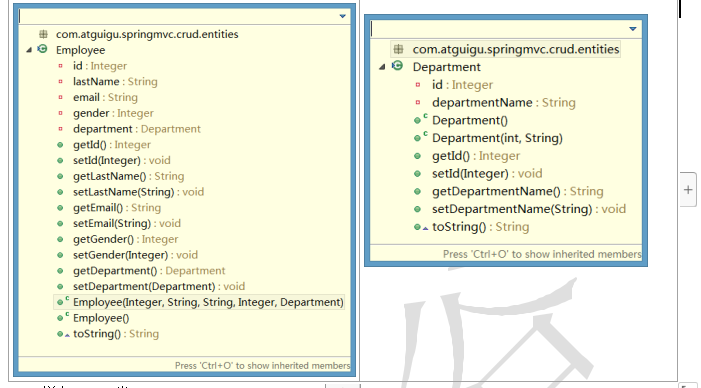Select method 'setLastName(String) : void'
The width and height of the screenshot is (701, 388).
pyautogui.click(x=139, y=192)
